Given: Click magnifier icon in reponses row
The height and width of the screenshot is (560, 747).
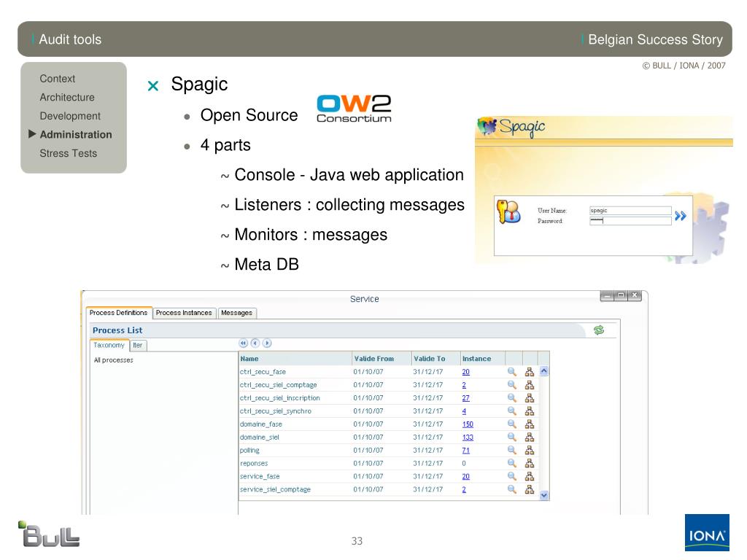Looking at the screenshot, I should 511,463.
